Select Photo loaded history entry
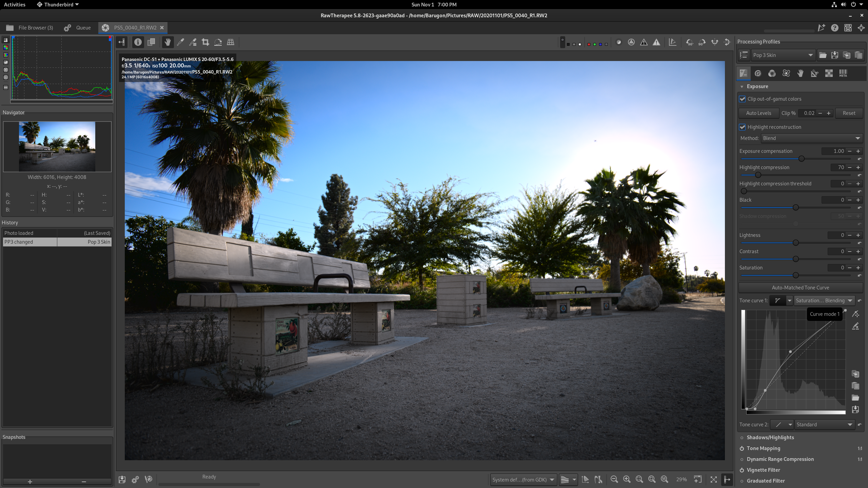The image size is (868, 488). pyautogui.click(x=57, y=233)
